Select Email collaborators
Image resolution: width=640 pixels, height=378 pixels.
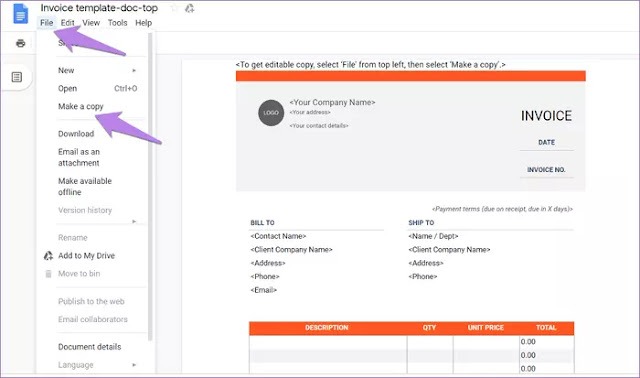tap(93, 319)
